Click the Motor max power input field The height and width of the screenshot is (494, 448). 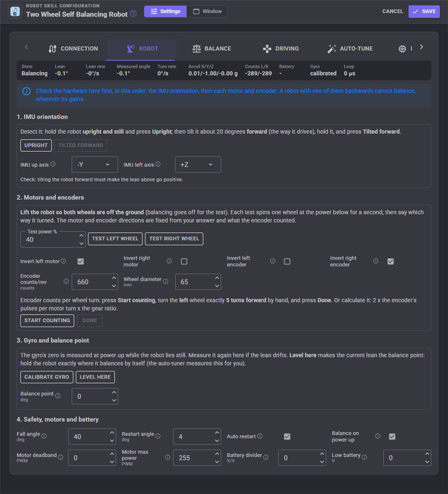(197, 458)
